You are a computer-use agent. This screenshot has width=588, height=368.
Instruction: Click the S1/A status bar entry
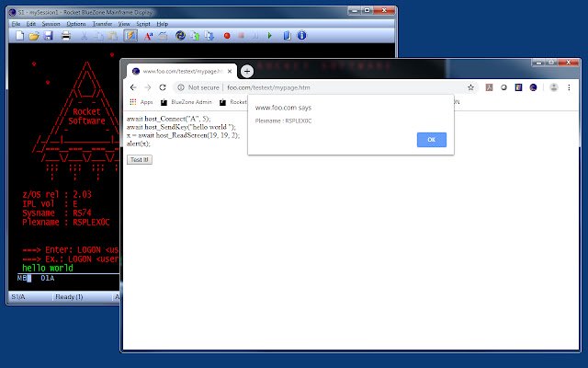(18, 297)
